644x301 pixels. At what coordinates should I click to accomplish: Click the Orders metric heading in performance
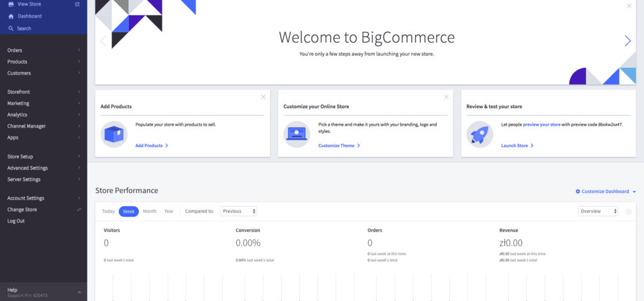pos(375,231)
